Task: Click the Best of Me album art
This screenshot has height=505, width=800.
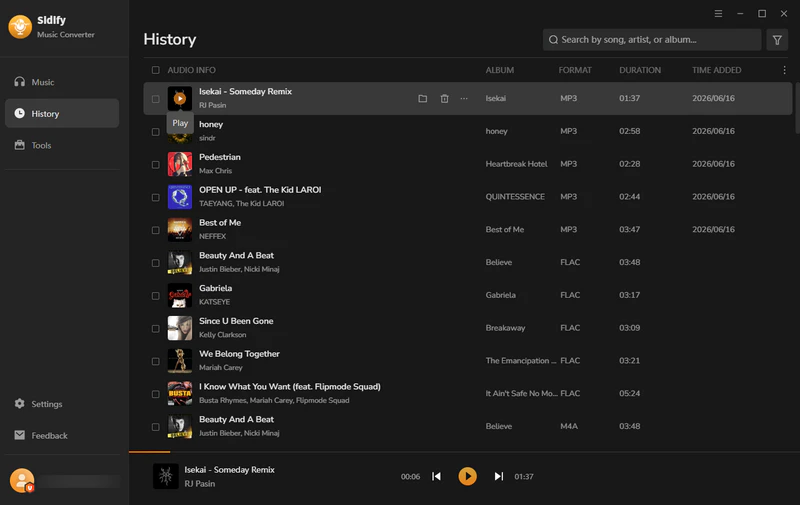Action: 180,230
